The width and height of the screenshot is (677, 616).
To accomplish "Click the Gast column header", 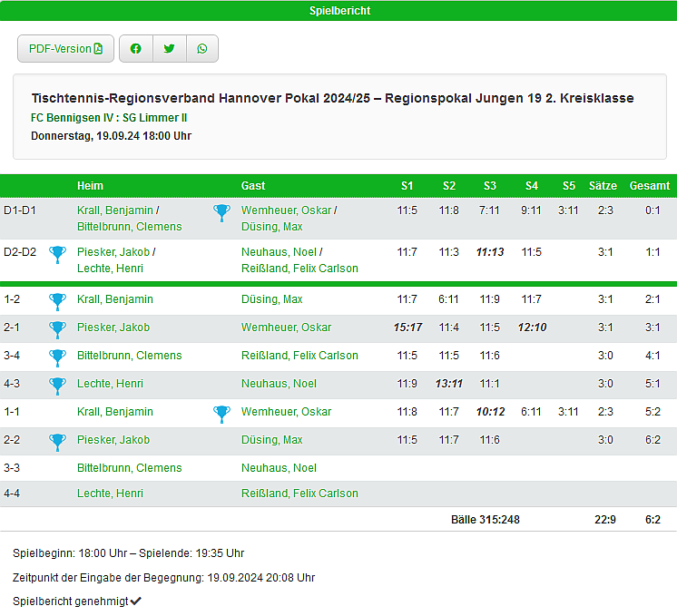I will pyautogui.click(x=253, y=186).
